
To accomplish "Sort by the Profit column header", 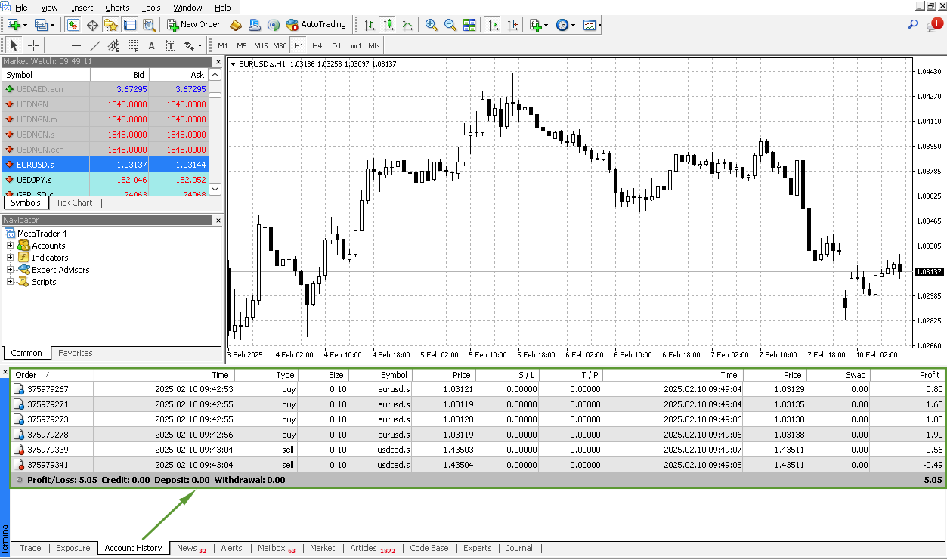I will coord(907,375).
